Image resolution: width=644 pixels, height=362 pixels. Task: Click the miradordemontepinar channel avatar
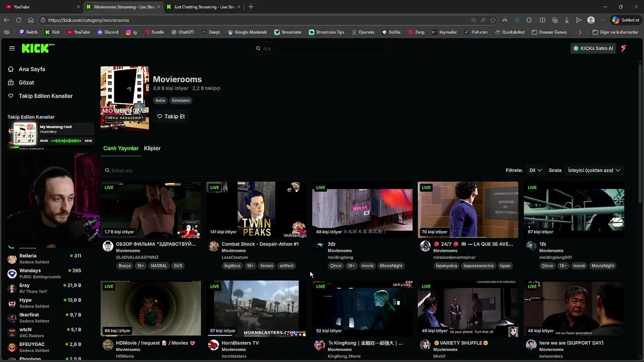[x=425, y=246]
